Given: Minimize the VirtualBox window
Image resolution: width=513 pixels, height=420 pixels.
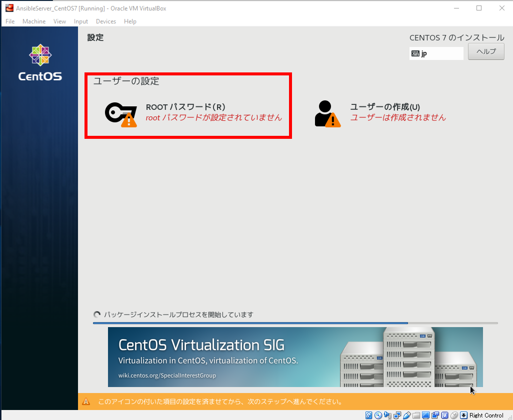Looking at the screenshot, I should pyautogui.click(x=456, y=8).
